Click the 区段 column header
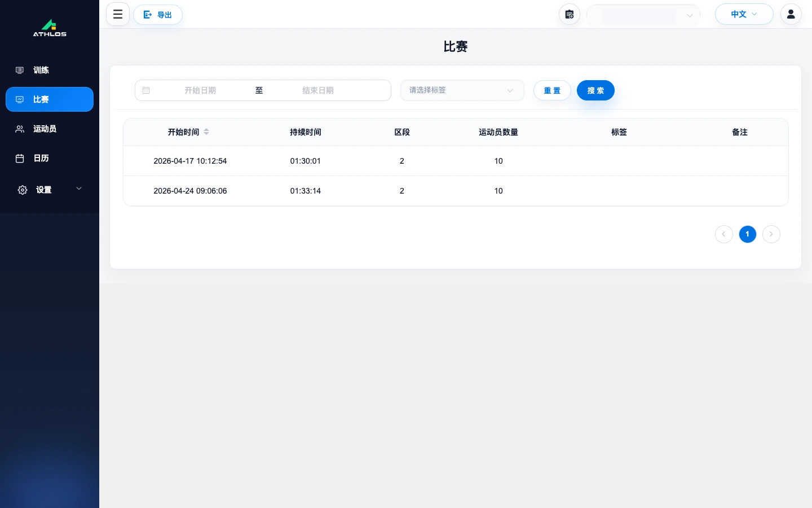The width and height of the screenshot is (812, 508). pyautogui.click(x=402, y=132)
